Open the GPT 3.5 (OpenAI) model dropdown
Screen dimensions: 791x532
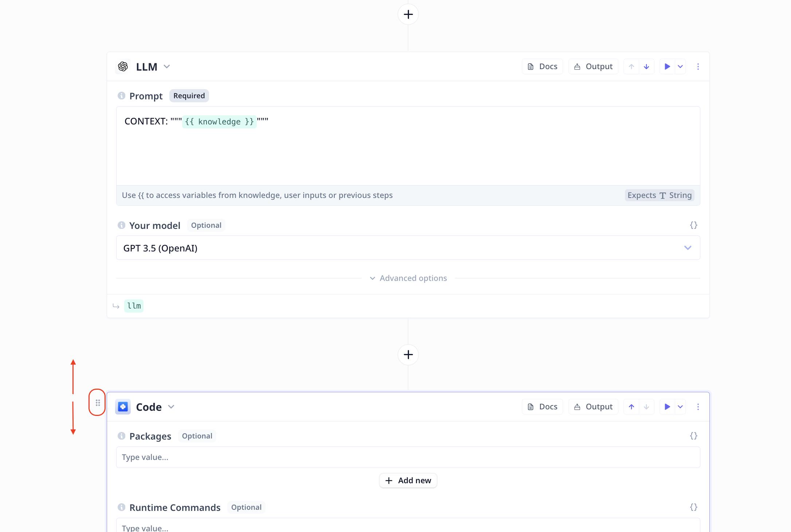408,248
